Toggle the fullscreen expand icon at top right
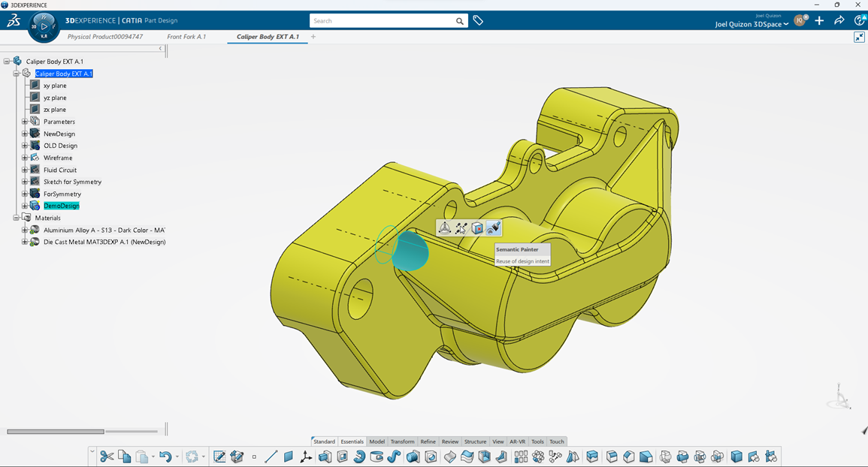This screenshot has height=467, width=868. coord(859,38)
